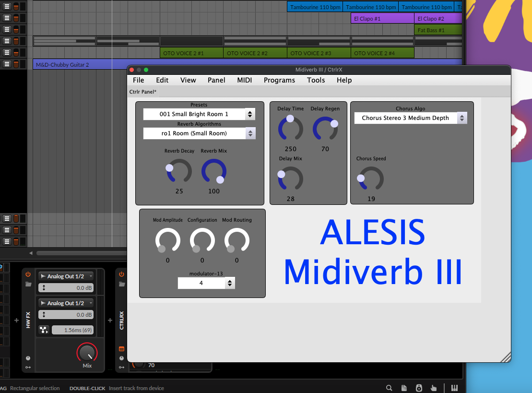The height and width of the screenshot is (393, 532).
Task: Open the View menu in CtrlrX
Action: 188,80
